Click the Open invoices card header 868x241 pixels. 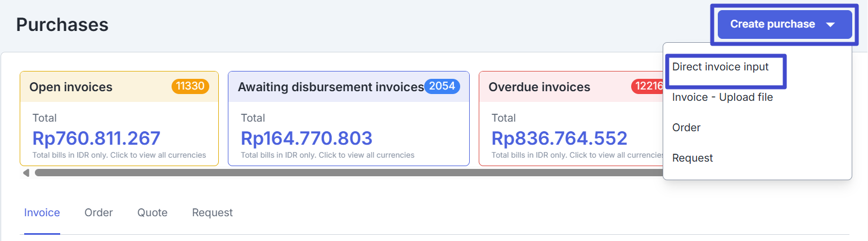tap(71, 87)
